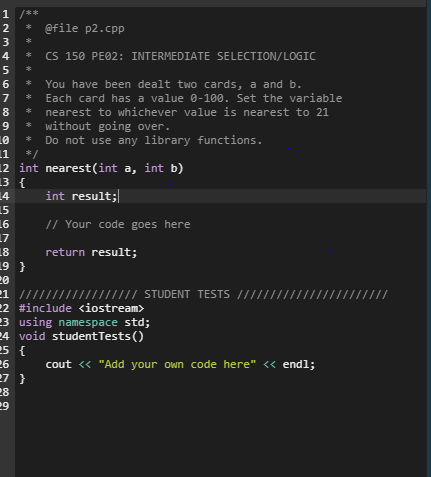Click the '@file p2.cpp' comment text
This screenshot has width=431, height=477.
click(x=85, y=28)
